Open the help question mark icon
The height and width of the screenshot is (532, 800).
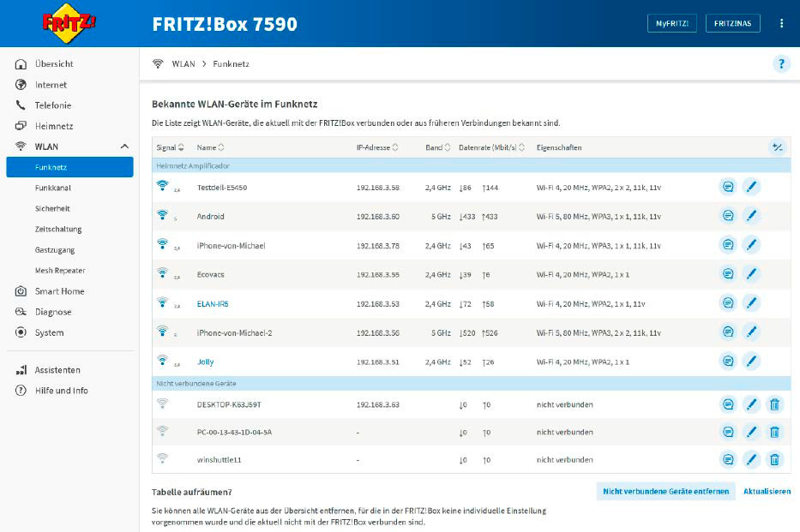click(x=781, y=63)
